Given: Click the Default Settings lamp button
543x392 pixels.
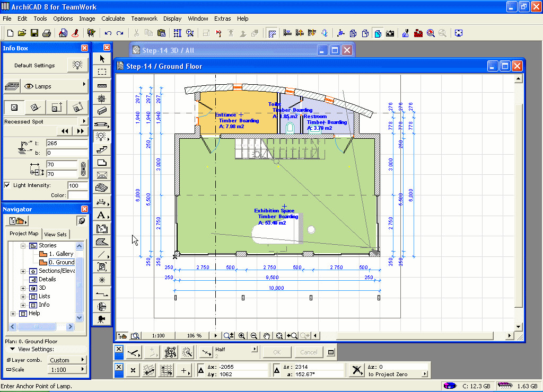Looking at the screenshot, I should (77, 65).
